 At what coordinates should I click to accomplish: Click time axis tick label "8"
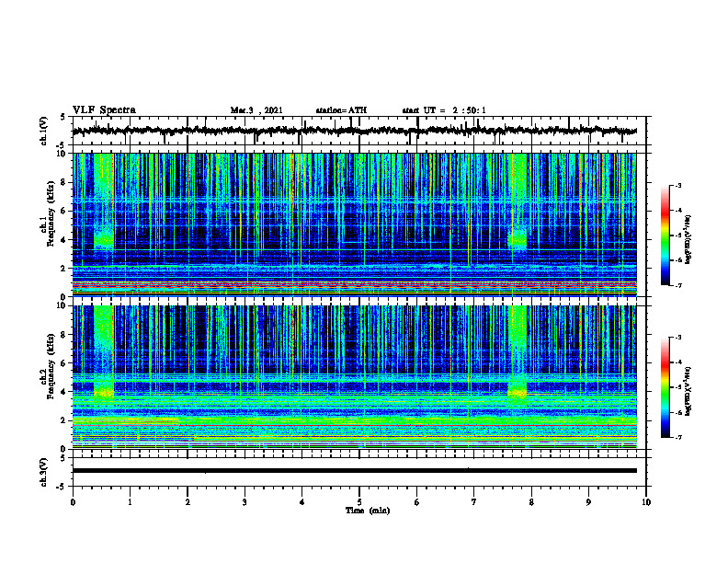click(x=531, y=502)
